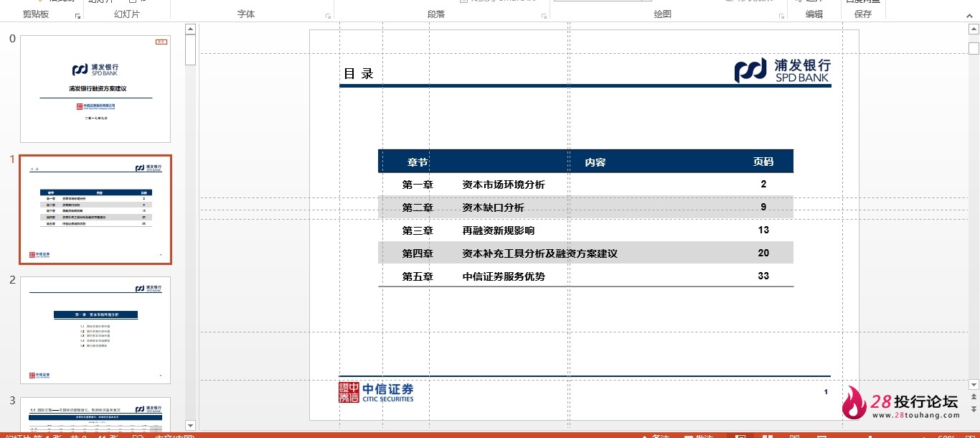
Task: Open the 绘图 drawing format dialog launcher
Action: coord(782,15)
